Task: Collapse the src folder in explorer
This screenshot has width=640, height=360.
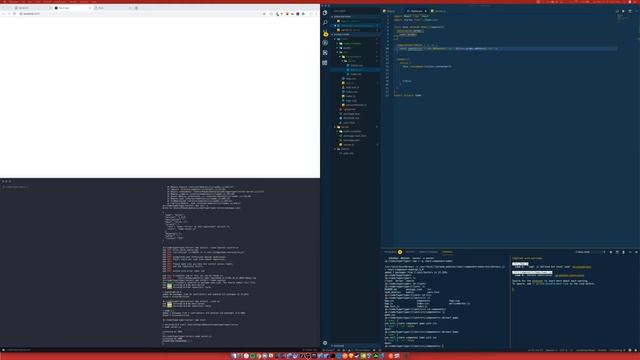Action: point(355,52)
